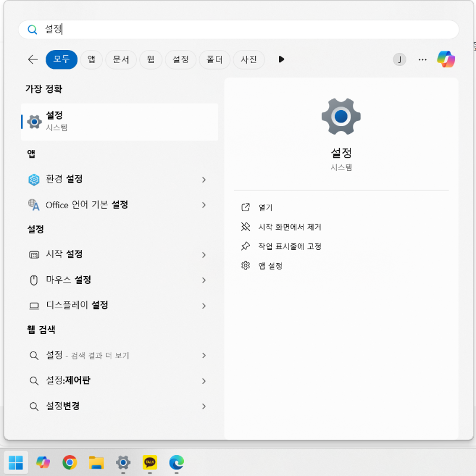This screenshot has height=476, width=476.
Task: Switch to the 문서 filter tab
Action: tap(121, 59)
